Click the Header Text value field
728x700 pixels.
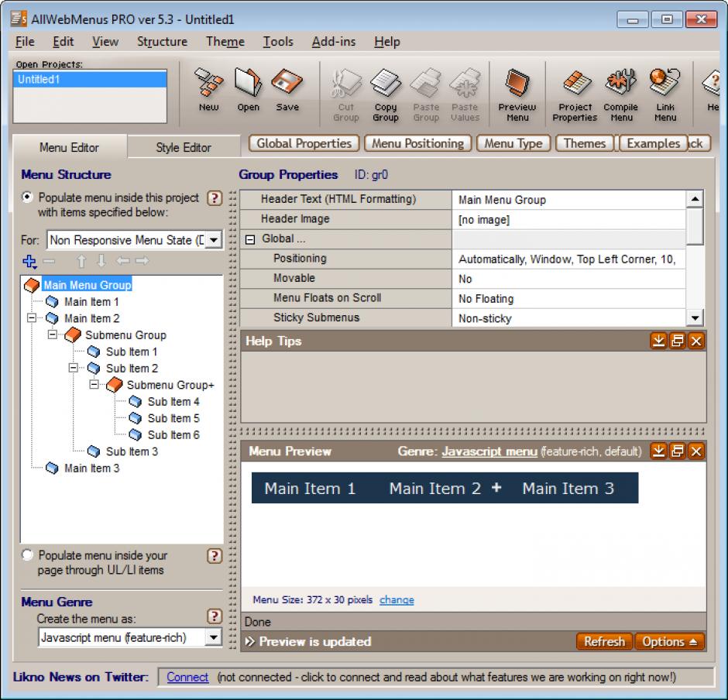pos(568,200)
